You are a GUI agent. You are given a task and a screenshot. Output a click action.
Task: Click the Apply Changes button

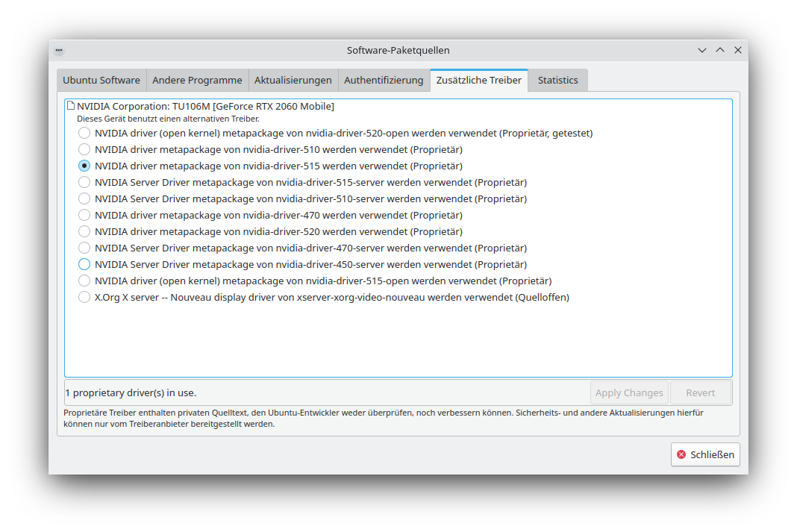(629, 392)
